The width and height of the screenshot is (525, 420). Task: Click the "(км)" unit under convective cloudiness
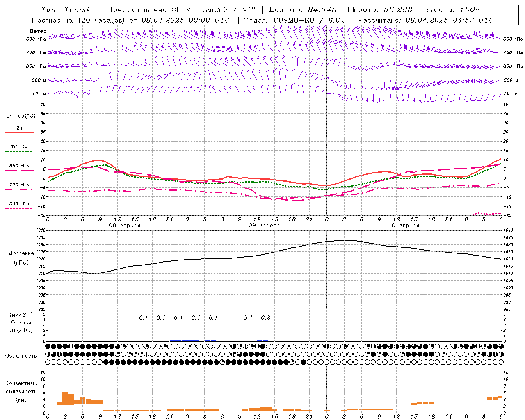21,399
